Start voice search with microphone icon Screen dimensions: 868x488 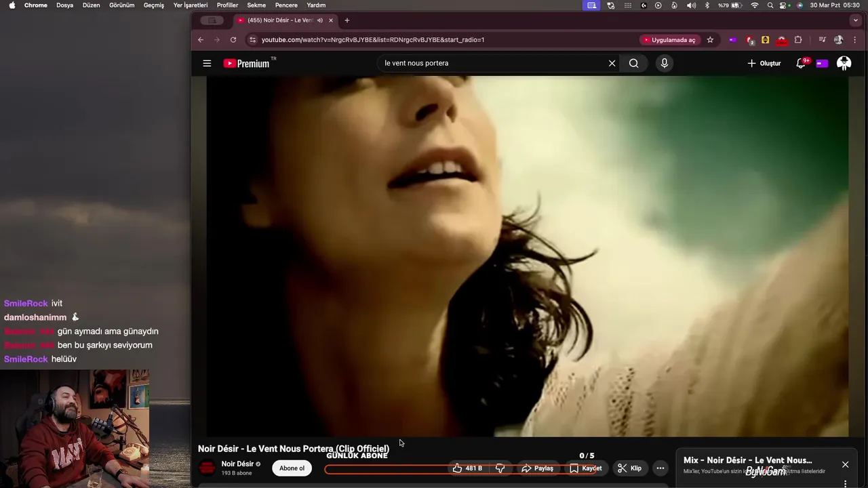pyautogui.click(x=664, y=63)
